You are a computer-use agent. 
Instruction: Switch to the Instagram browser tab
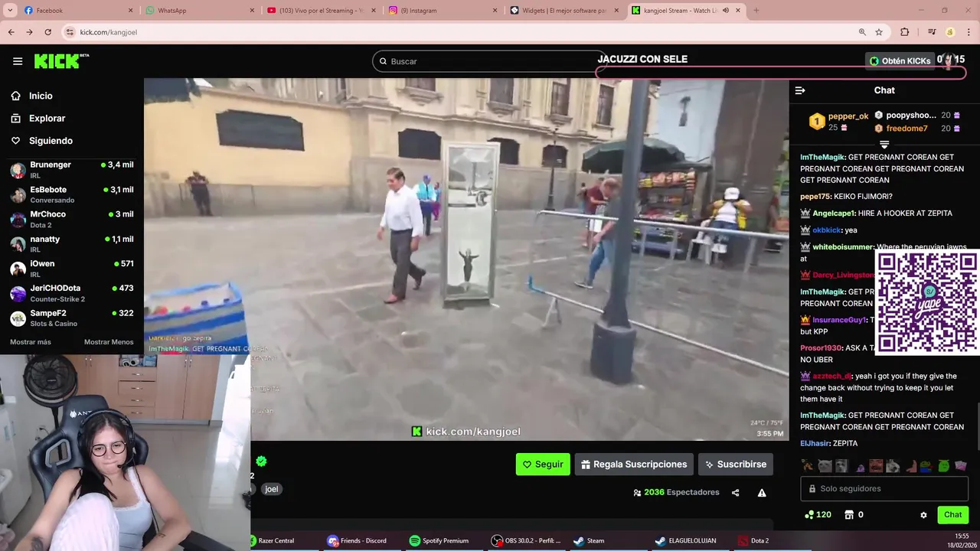coord(441,10)
